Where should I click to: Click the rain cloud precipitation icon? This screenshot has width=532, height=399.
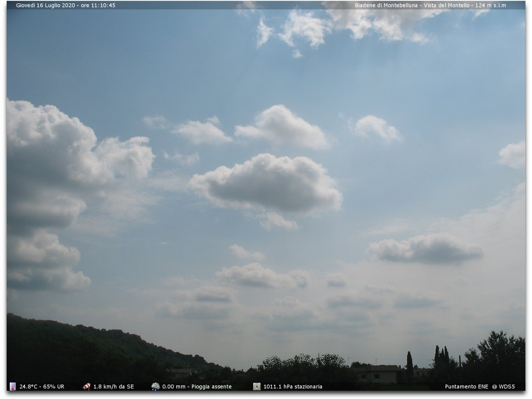coord(155,386)
